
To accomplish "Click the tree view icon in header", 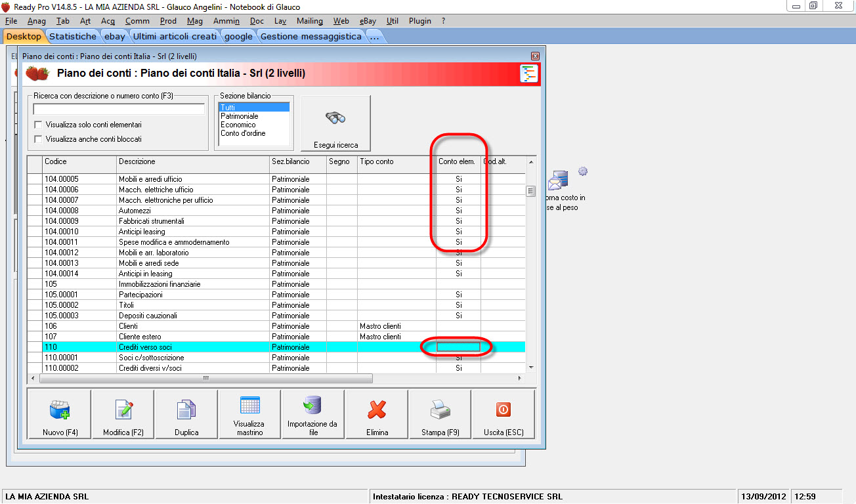I will click(x=528, y=73).
